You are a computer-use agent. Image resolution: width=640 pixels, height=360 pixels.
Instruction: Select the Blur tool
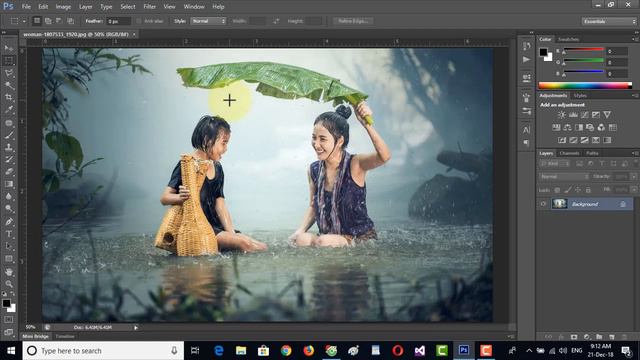click(x=9, y=196)
